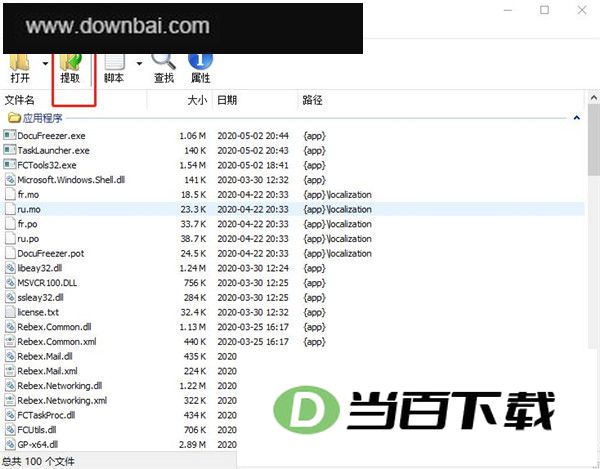Sort by the 日期 column header
The height and width of the screenshot is (469, 600).
point(227,100)
